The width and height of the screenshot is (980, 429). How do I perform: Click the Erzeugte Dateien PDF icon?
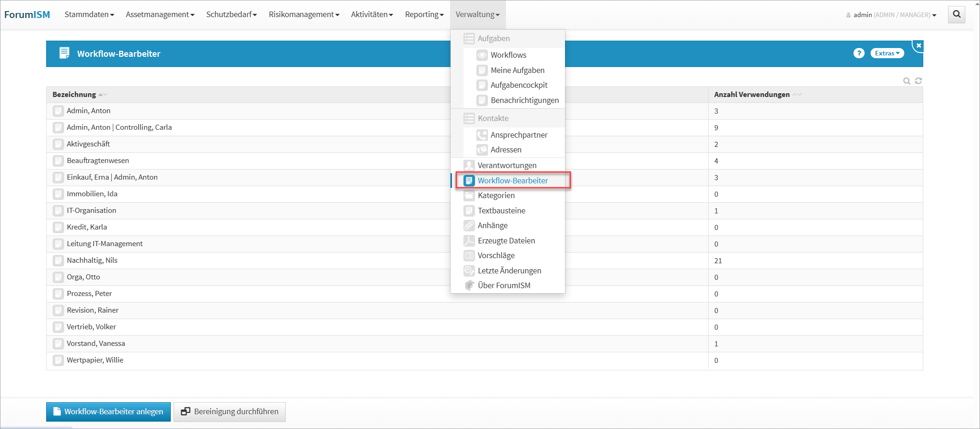click(x=469, y=241)
